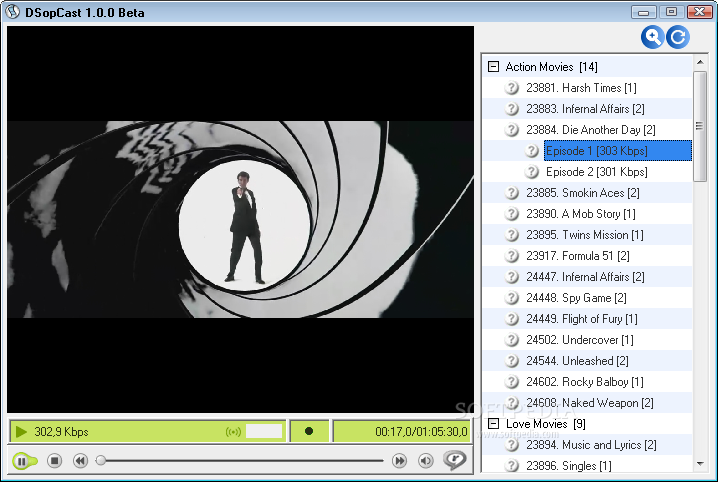Click the 00:17,0/01:05:30,0 time display

tap(421, 432)
